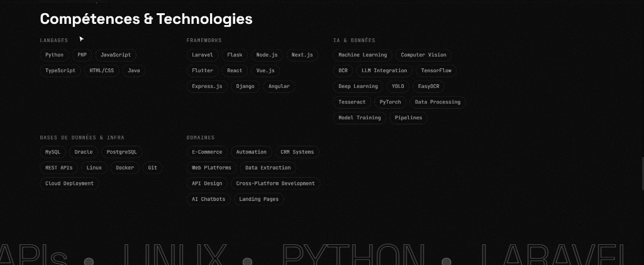This screenshot has width=644, height=265.
Task: Click the Cloud Deployment tag
Action: click(69, 183)
